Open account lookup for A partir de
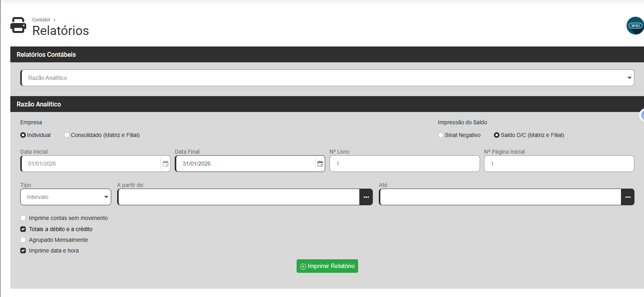 366,197
